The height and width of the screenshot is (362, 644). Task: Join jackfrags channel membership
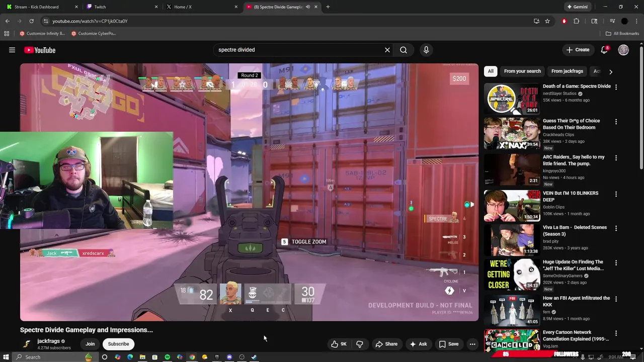(x=90, y=344)
